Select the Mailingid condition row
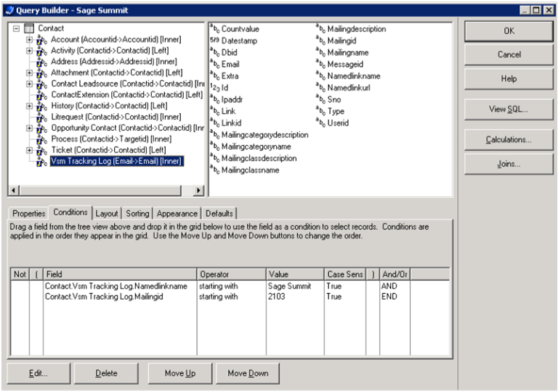Image resolution: width=558 pixels, height=392 pixels. click(x=230, y=296)
